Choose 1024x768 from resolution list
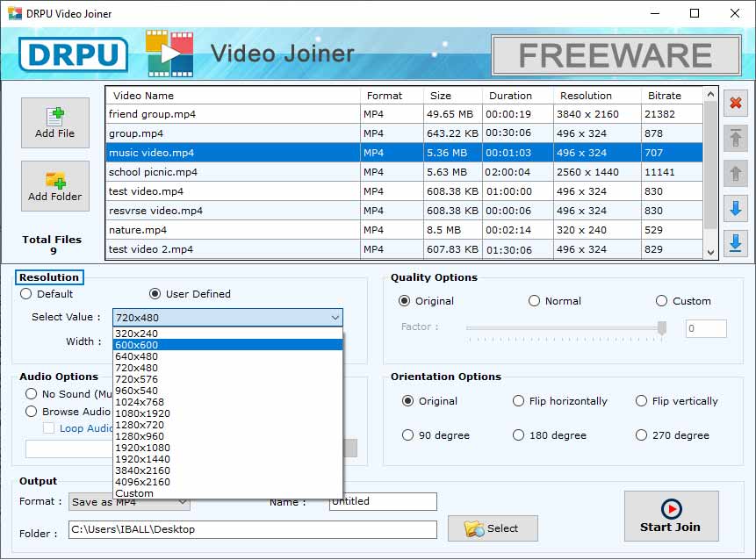This screenshot has height=560, width=756. [227, 402]
